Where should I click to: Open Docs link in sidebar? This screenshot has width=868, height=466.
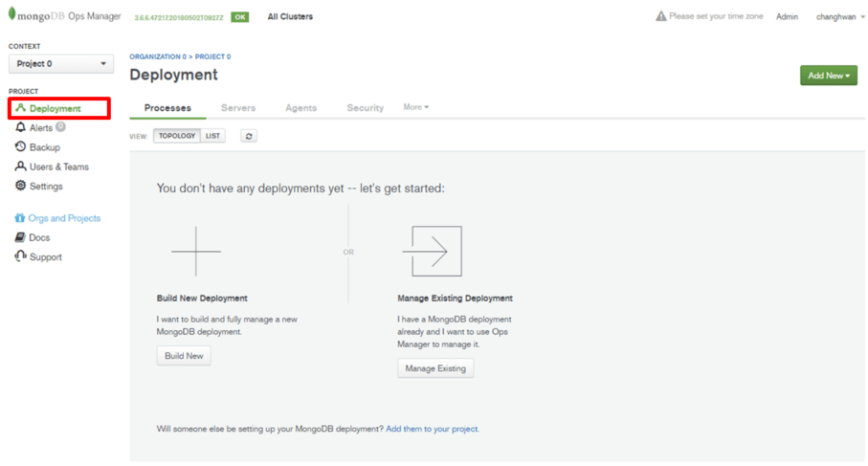pos(39,237)
